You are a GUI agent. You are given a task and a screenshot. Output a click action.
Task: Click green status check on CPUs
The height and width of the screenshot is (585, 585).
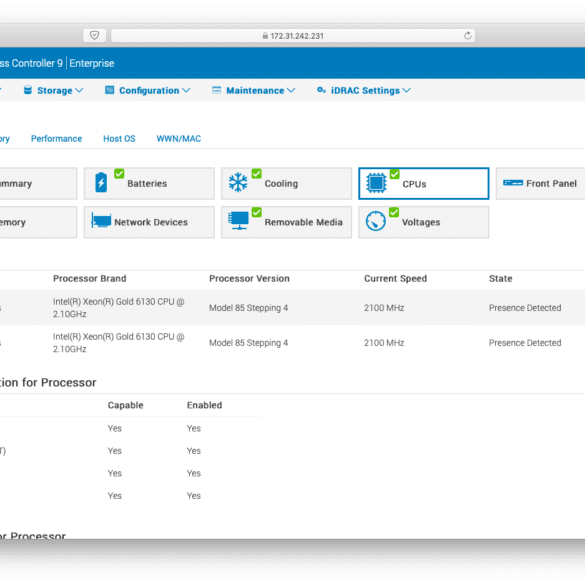coord(394,174)
